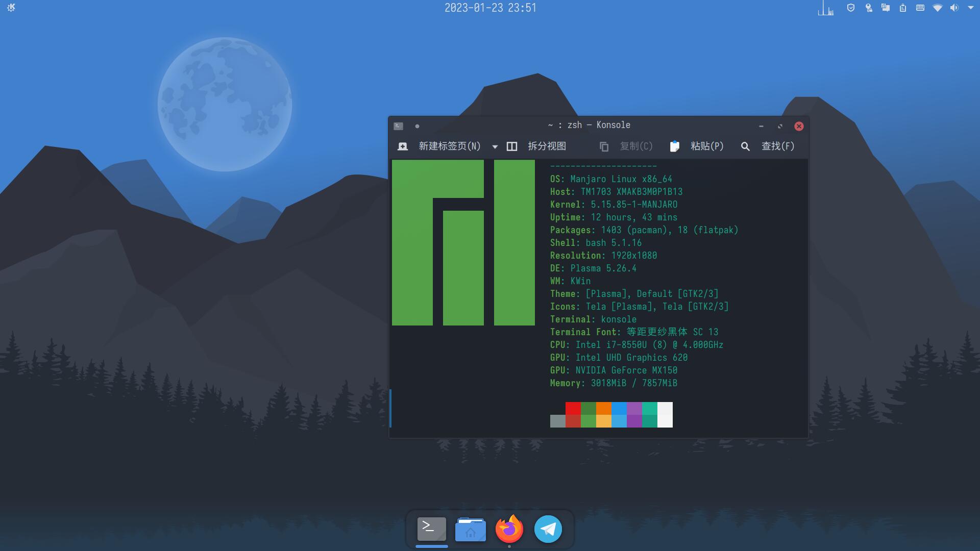Click the red color swatch in terminal
The height and width of the screenshot is (551, 980).
573,408
